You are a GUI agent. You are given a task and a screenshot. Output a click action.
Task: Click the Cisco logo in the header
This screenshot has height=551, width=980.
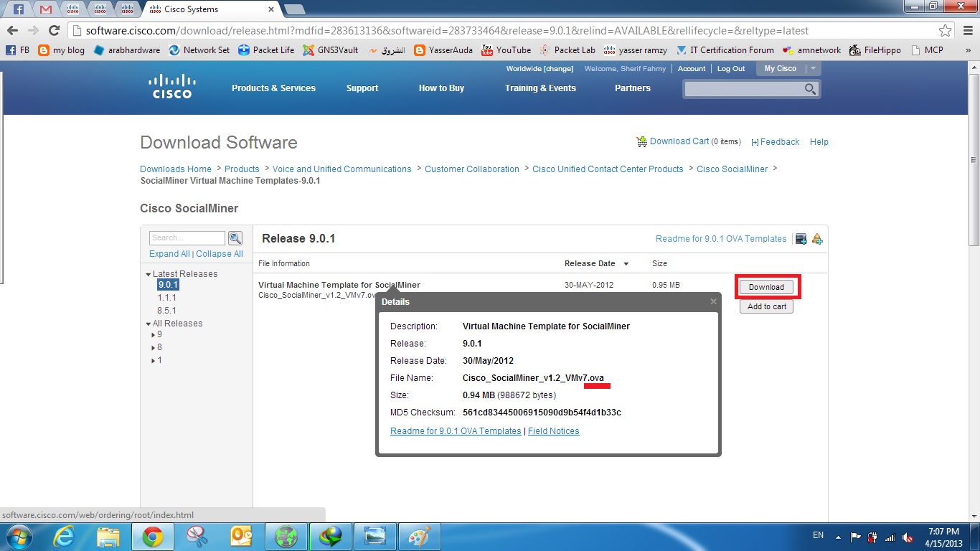click(172, 86)
